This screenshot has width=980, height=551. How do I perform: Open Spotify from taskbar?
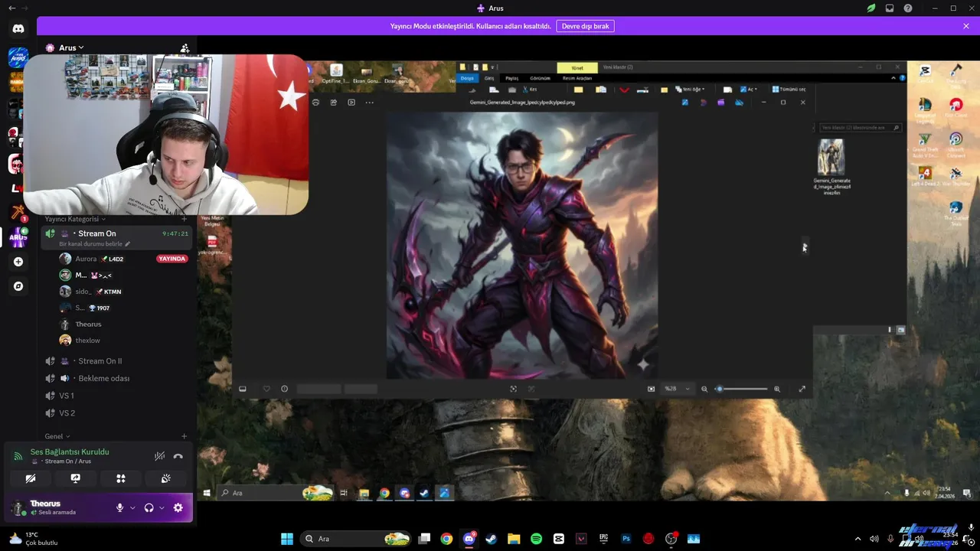(537, 539)
